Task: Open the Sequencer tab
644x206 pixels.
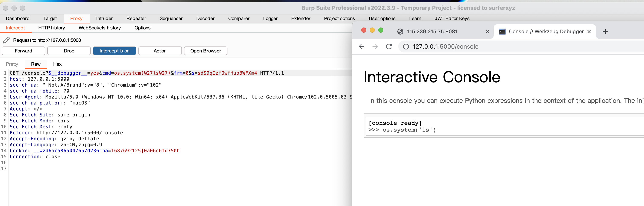Action: [x=171, y=19]
